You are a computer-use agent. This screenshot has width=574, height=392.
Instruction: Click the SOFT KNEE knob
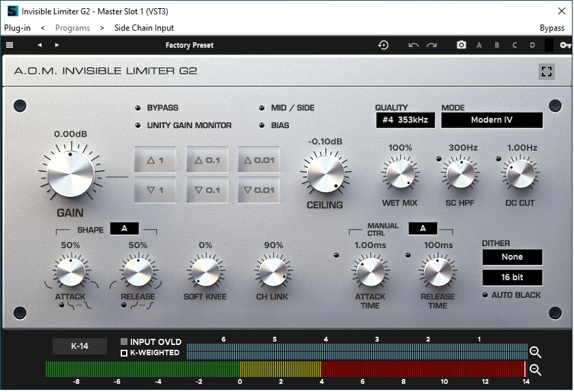point(206,272)
